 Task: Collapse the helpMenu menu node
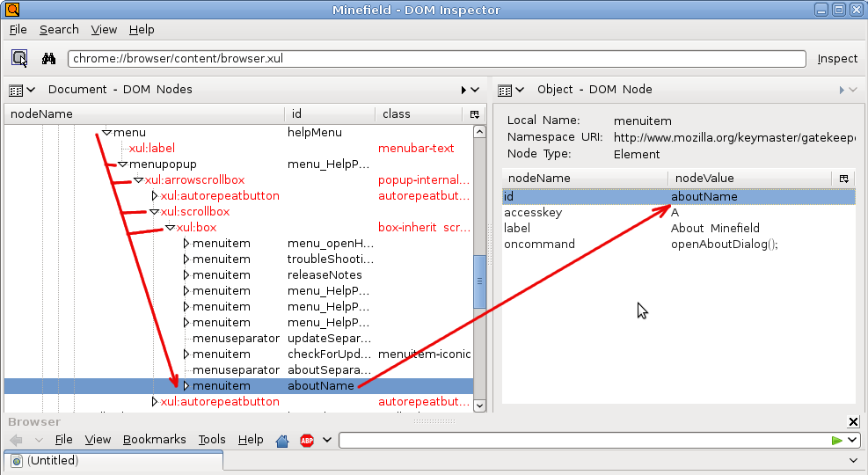pyautogui.click(x=107, y=133)
